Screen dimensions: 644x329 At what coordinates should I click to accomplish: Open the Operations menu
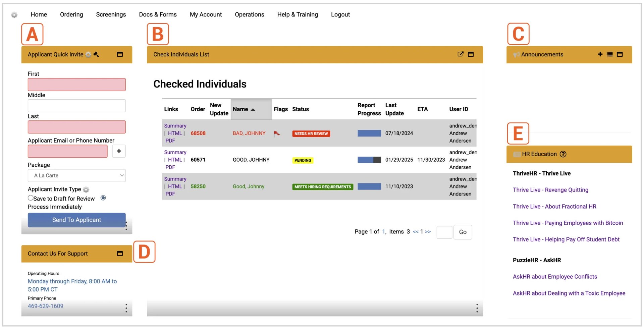click(250, 14)
